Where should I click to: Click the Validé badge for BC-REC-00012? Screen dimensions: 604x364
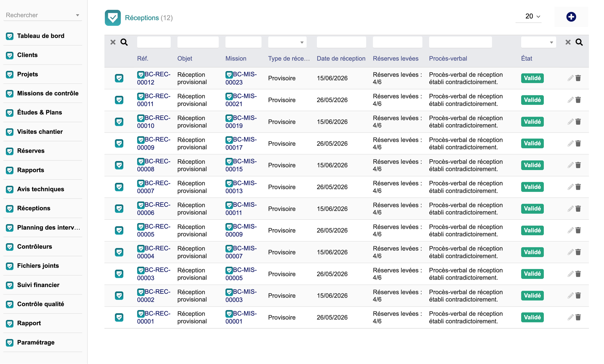tap(532, 78)
